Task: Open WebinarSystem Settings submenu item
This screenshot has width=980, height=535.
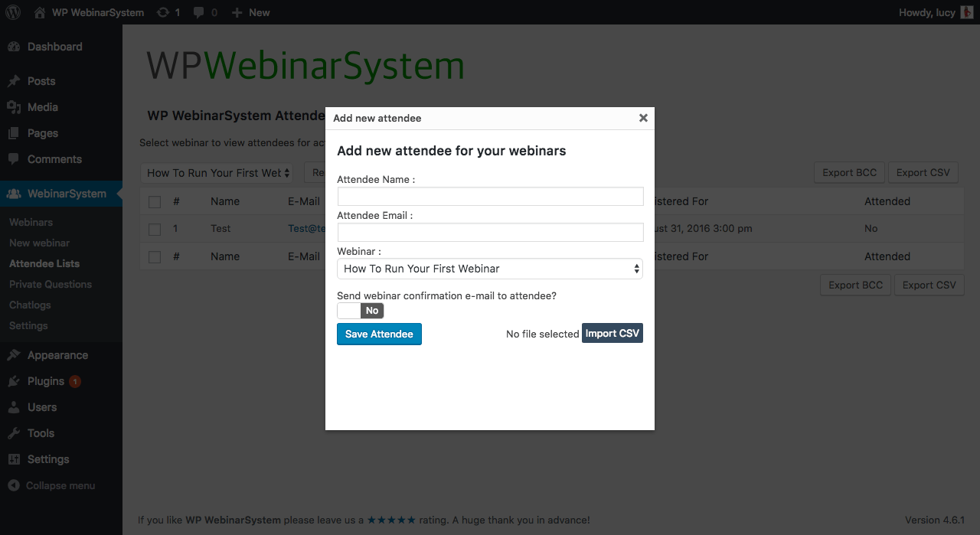Action: click(28, 325)
